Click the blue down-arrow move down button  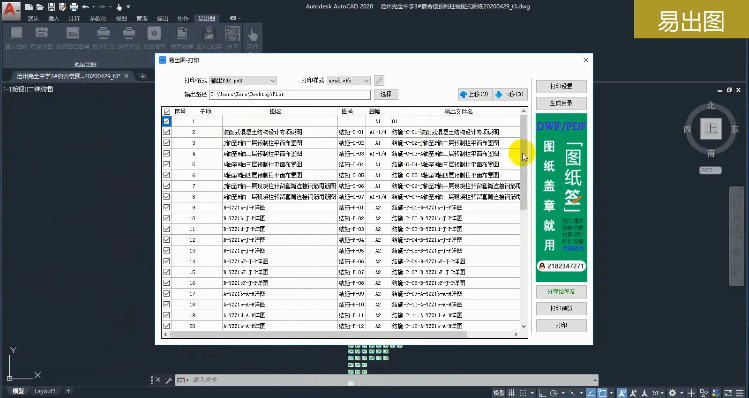(509, 94)
